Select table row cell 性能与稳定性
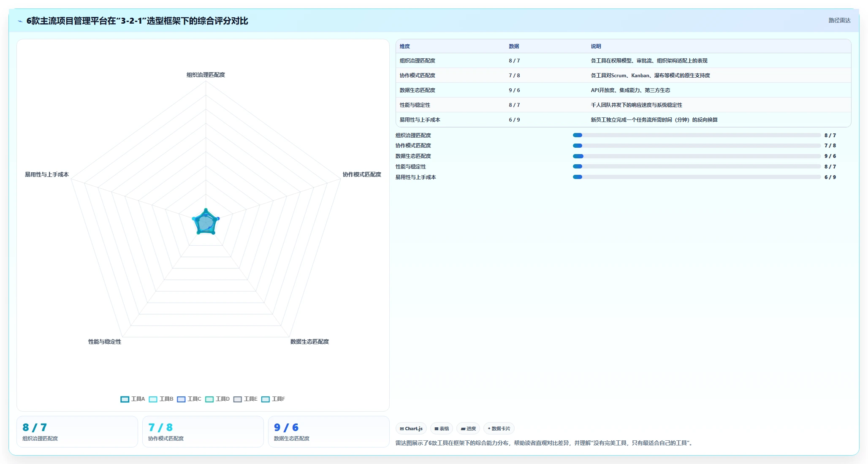This screenshot has height=464, width=868. tap(415, 105)
